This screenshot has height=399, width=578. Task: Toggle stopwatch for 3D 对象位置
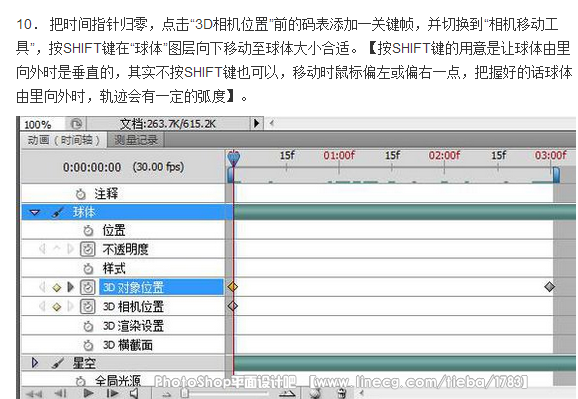(x=88, y=287)
